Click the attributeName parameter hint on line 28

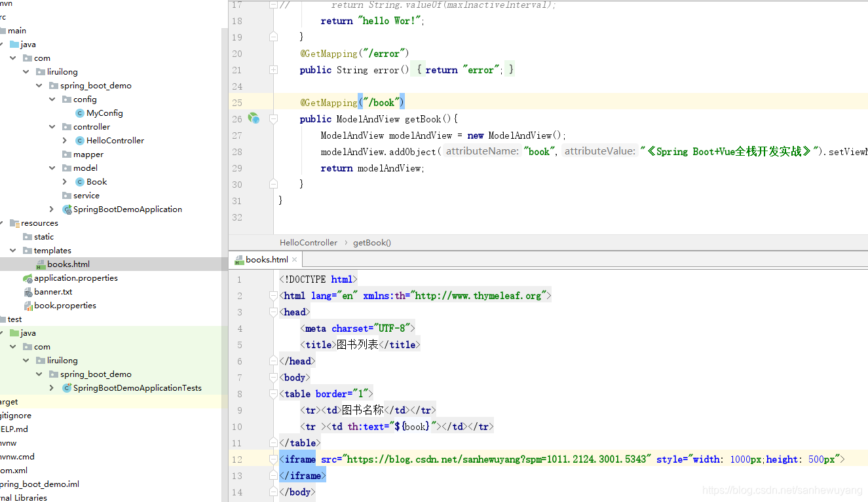[483, 151]
